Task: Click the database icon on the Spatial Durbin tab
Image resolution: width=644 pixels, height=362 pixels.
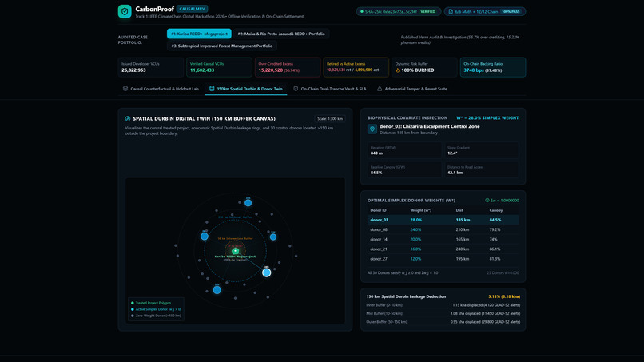Action: [x=212, y=89]
